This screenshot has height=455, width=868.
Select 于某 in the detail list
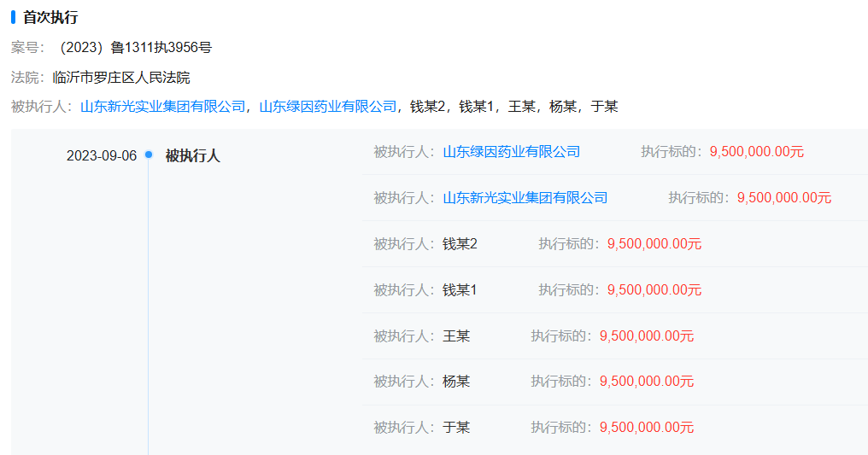456,428
